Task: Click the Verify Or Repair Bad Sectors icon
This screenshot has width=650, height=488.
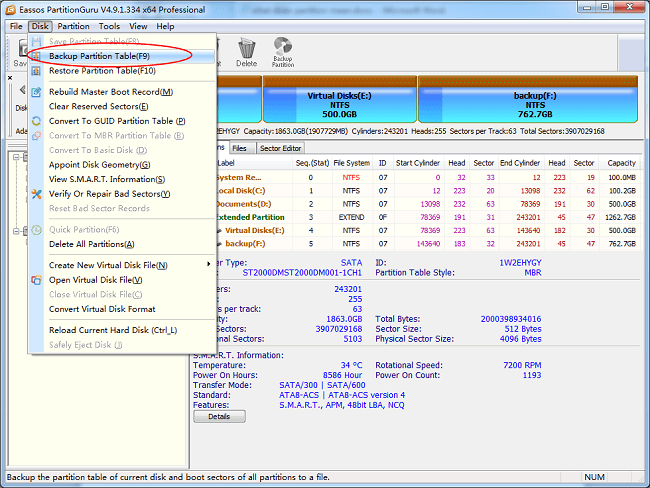Action: [36, 194]
